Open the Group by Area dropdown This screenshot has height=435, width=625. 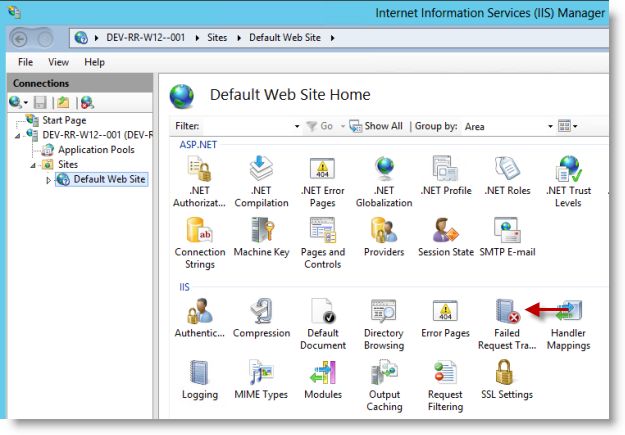(x=550, y=126)
